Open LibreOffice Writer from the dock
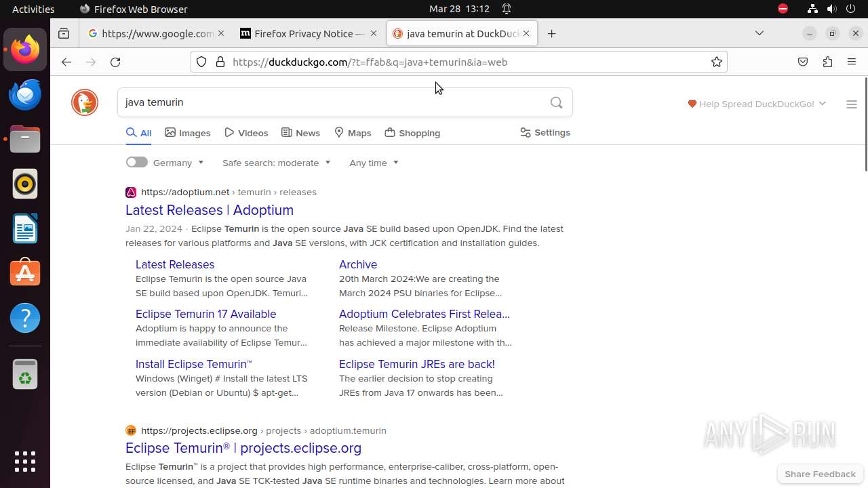Viewport: 868px width, 488px height. 25,228
